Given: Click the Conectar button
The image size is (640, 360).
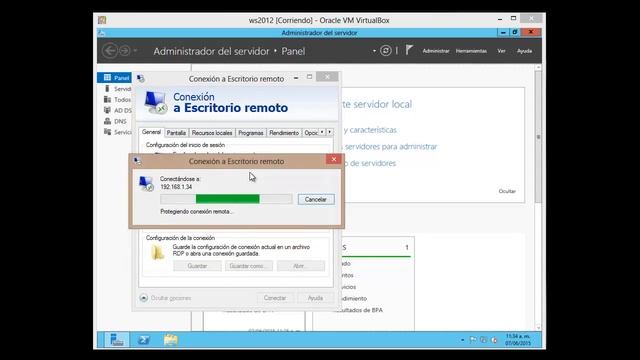Looking at the screenshot, I should (x=275, y=298).
